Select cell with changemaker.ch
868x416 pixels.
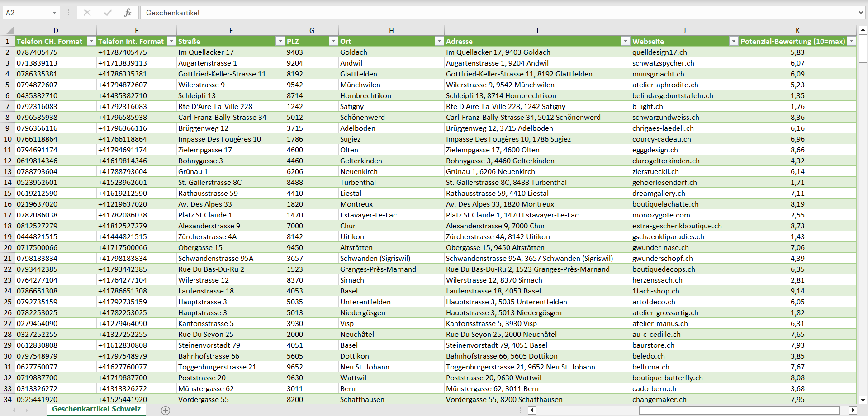[x=684, y=399]
